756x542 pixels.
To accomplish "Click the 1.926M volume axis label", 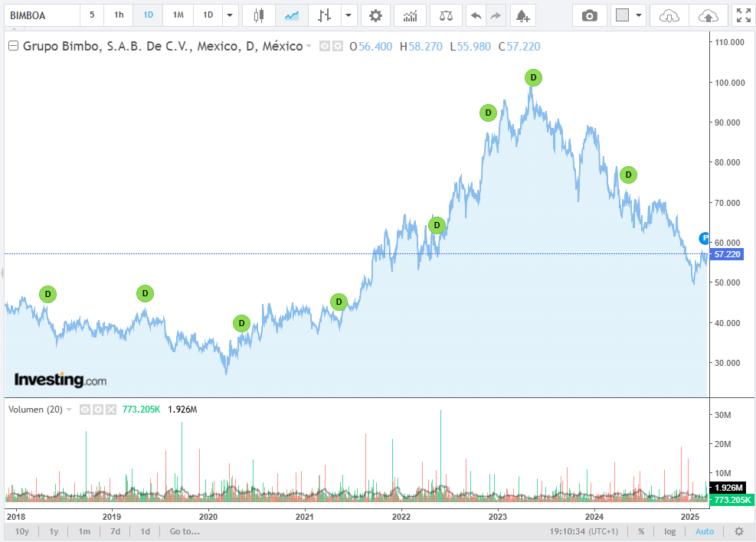I will pyautogui.click(x=728, y=488).
